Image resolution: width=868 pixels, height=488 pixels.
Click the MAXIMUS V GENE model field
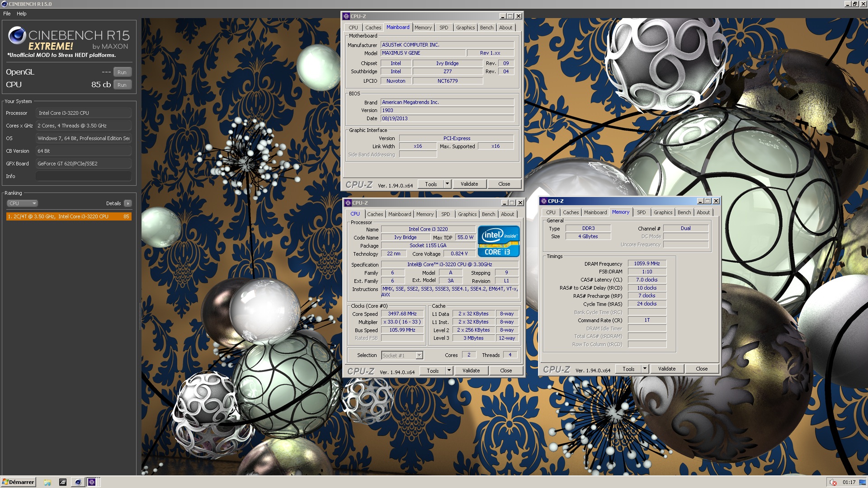(423, 53)
